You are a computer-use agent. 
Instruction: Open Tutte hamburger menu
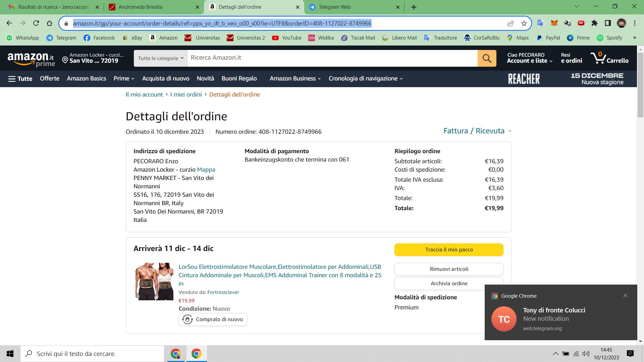(x=20, y=79)
